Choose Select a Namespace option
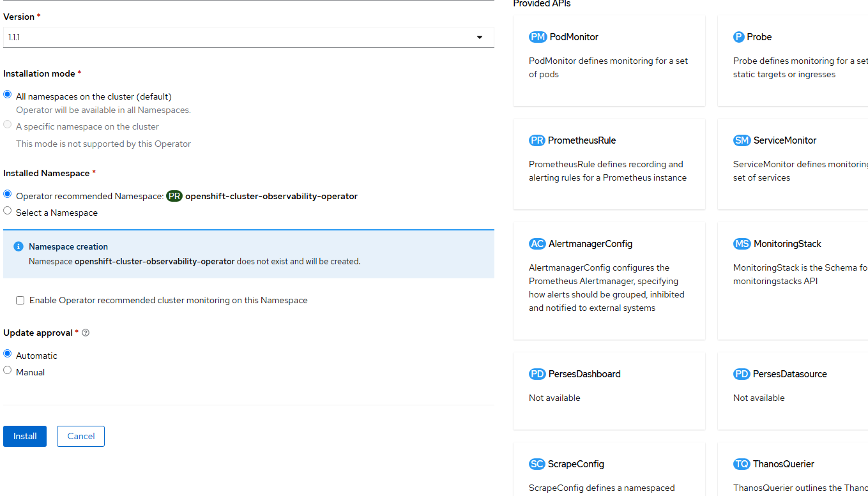Screen dimensions: 868x496 click(8, 210)
